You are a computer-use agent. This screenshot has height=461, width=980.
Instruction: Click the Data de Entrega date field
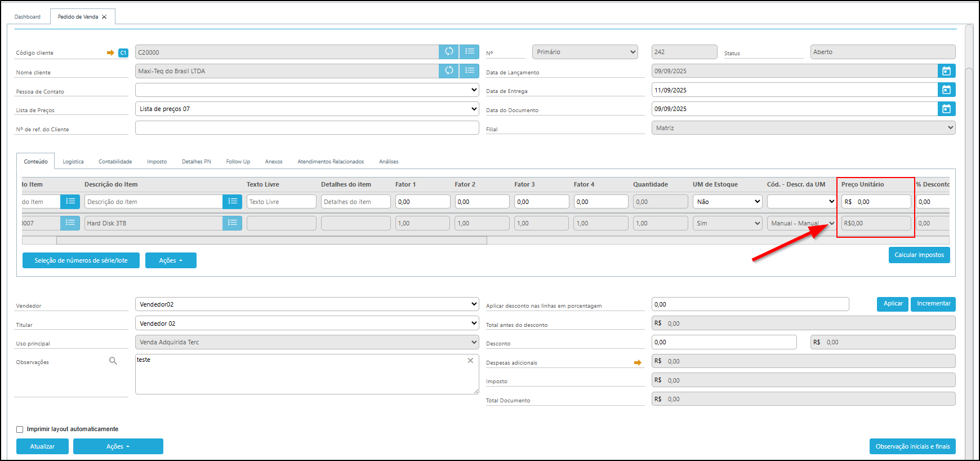pyautogui.click(x=795, y=90)
